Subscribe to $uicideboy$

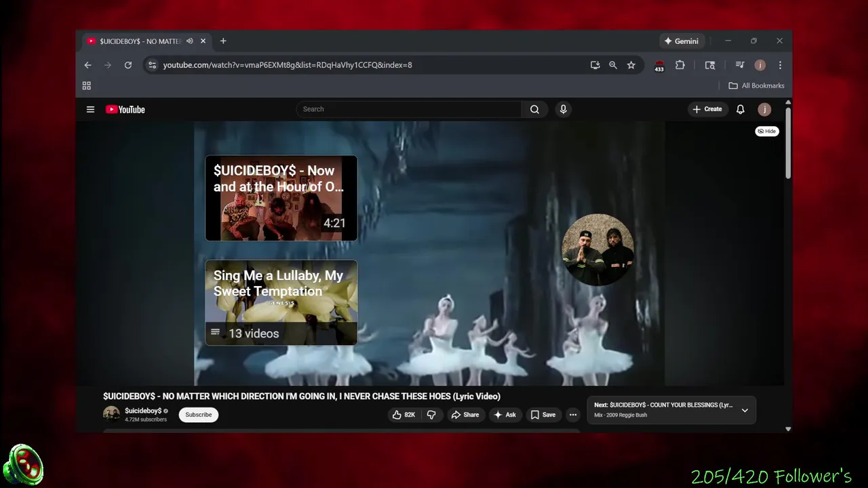[199, 415]
